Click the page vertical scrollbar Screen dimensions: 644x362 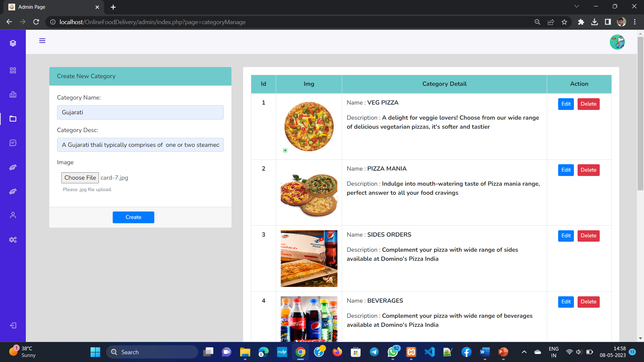click(x=640, y=113)
